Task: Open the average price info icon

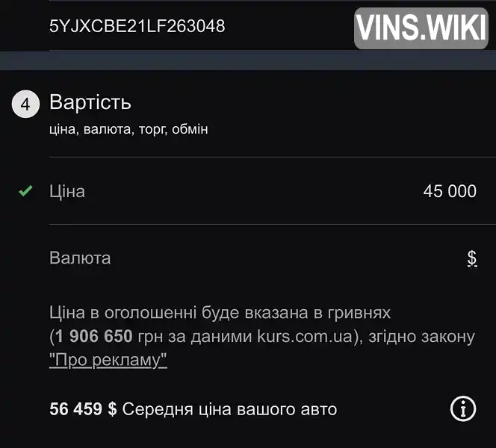Action: click(463, 408)
